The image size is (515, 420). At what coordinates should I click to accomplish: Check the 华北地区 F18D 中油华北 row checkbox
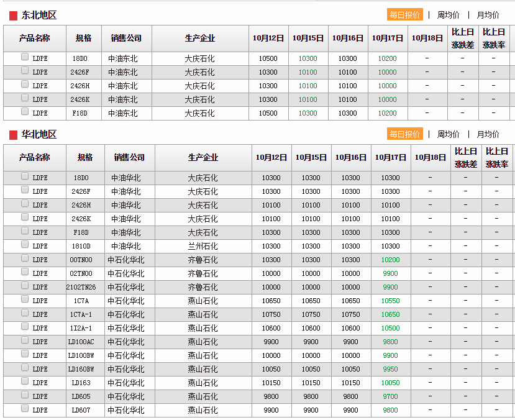point(25,231)
